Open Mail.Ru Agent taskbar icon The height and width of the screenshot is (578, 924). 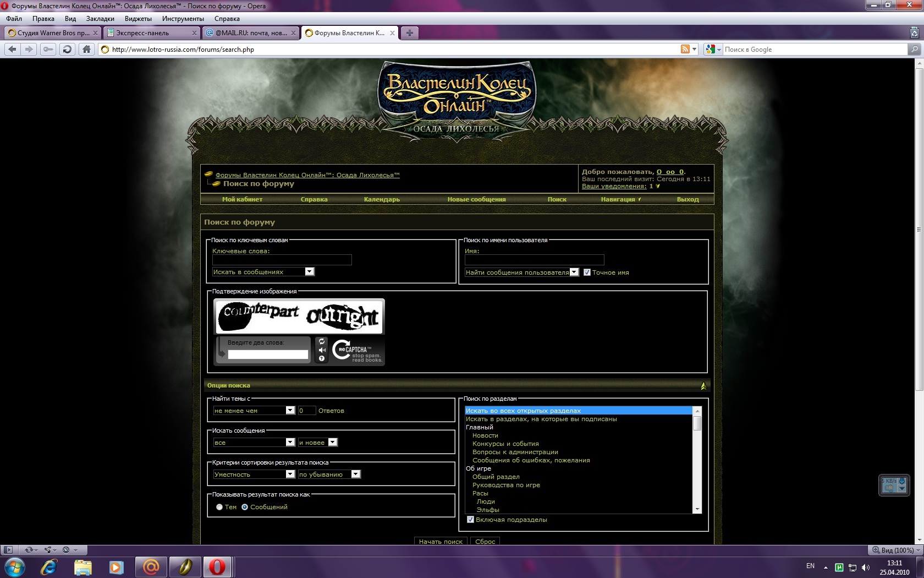pos(151,566)
